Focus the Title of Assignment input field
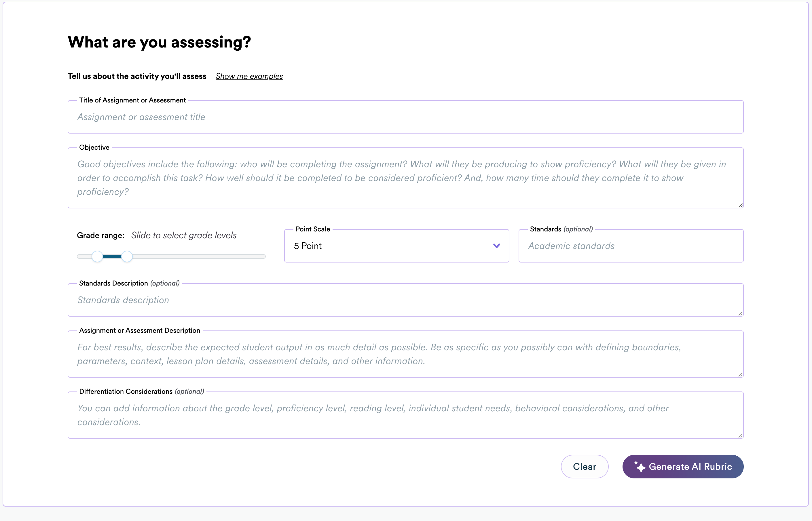 pos(405,117)
